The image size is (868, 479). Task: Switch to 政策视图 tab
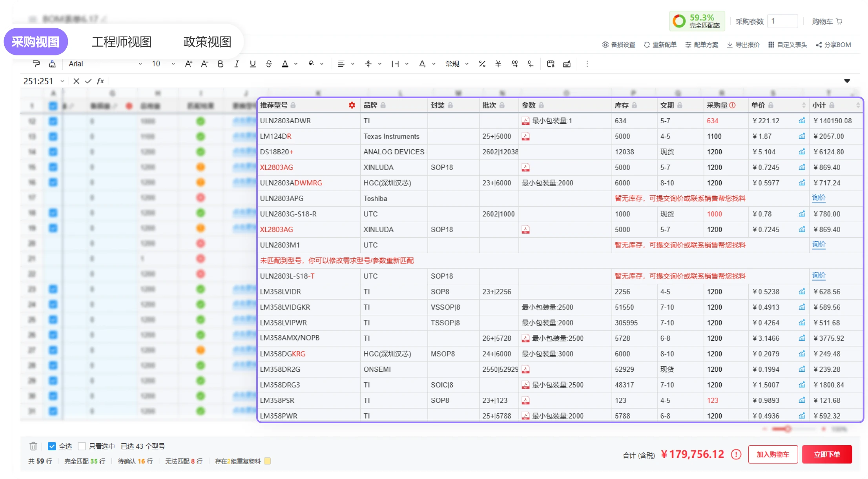tap(207, 42)
